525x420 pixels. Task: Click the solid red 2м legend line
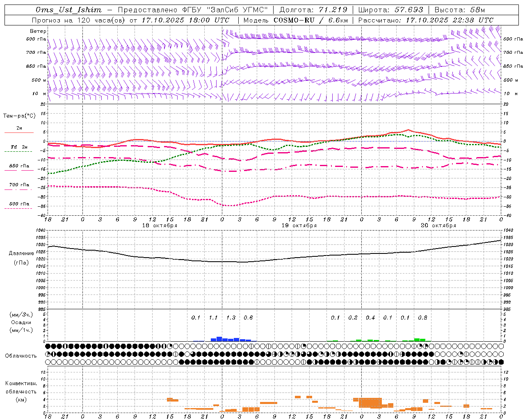[x=19, y=132]
